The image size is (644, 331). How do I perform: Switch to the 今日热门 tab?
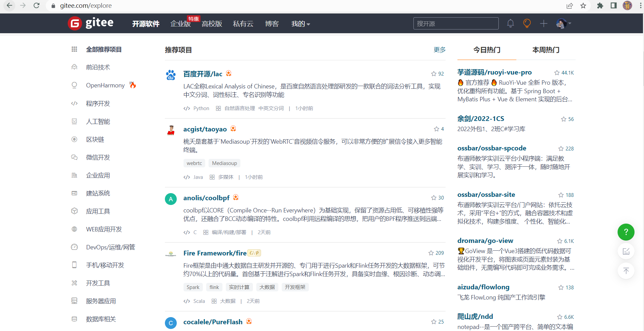coord(487,50)
